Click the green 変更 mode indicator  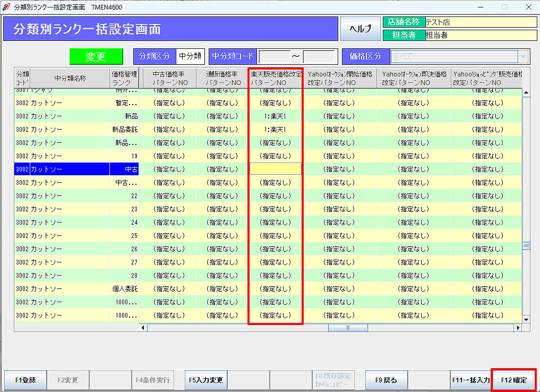[96, 56]
